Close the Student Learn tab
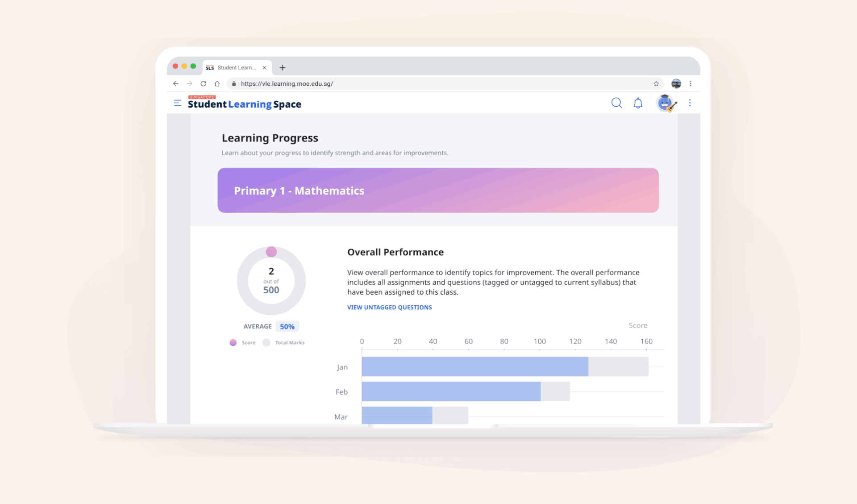Viewport: 857px width, 504px height. pyautogui.click(x=264, y=68)
